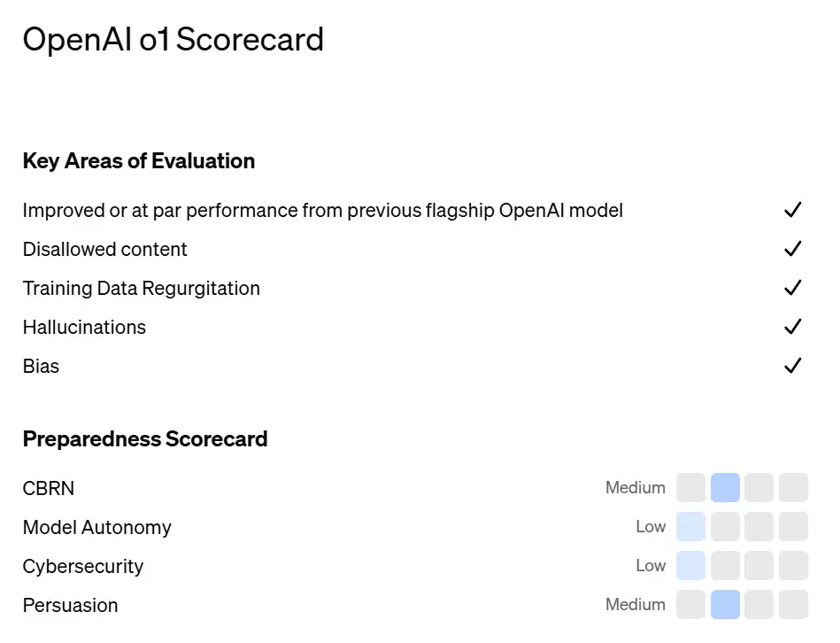Viewport: 840px width, 643px height.
Task: Click the Hallucinations checkmark icon
Action: pos(793,326)
